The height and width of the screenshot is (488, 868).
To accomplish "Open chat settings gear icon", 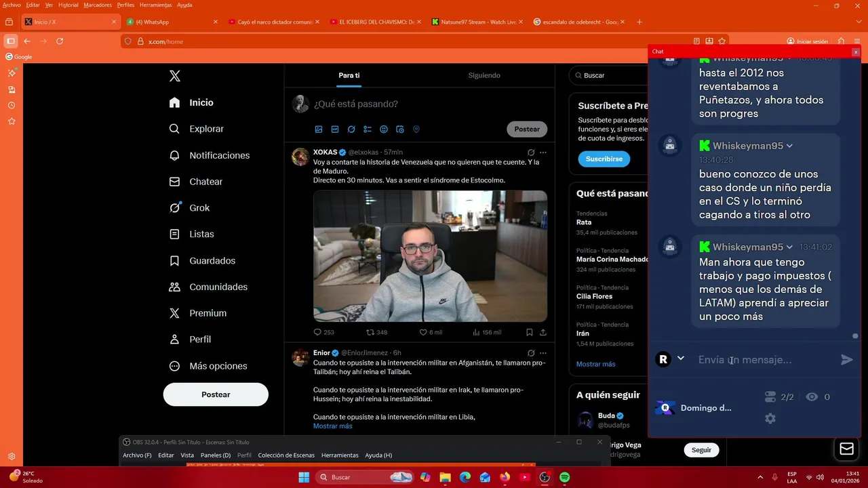I will click(x=770, y=419).
